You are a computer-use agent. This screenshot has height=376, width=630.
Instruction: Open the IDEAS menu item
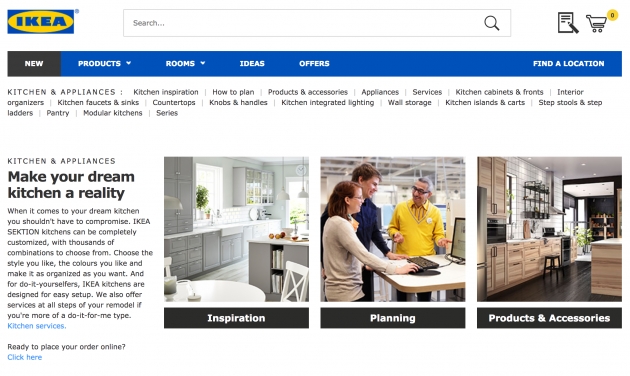coord(252,63)
